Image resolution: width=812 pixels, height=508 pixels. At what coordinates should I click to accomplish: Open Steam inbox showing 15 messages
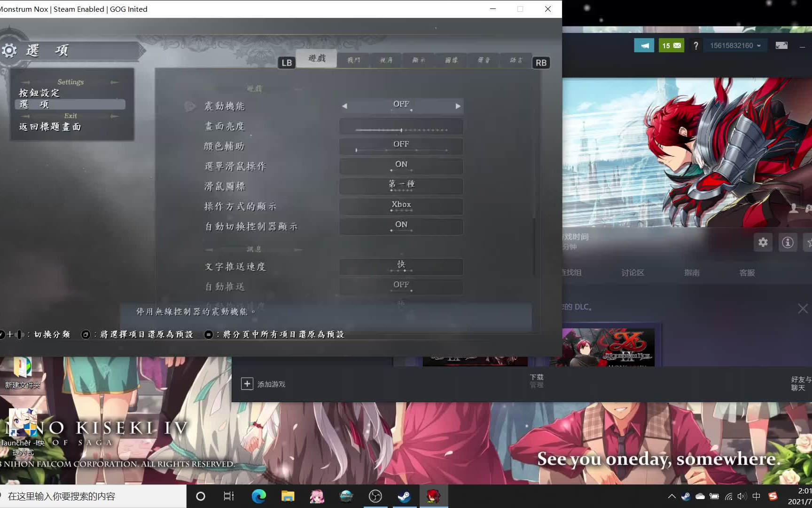click(x=671, y=46)
